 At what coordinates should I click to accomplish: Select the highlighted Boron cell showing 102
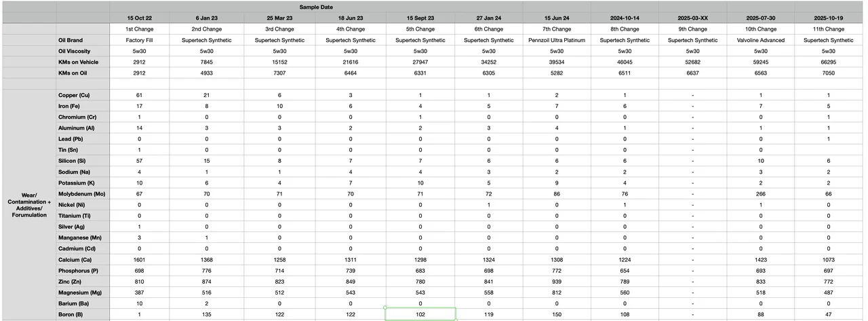(x=419, y=314)
